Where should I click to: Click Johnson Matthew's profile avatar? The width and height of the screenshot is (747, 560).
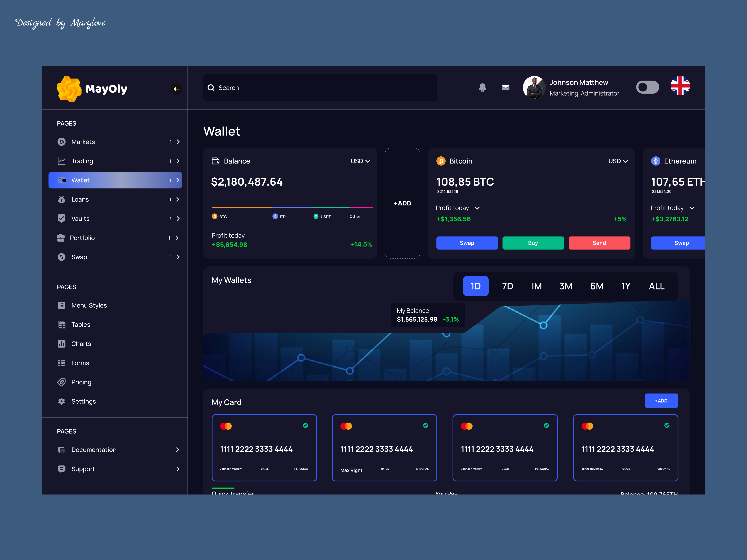[x=534, y=87]
